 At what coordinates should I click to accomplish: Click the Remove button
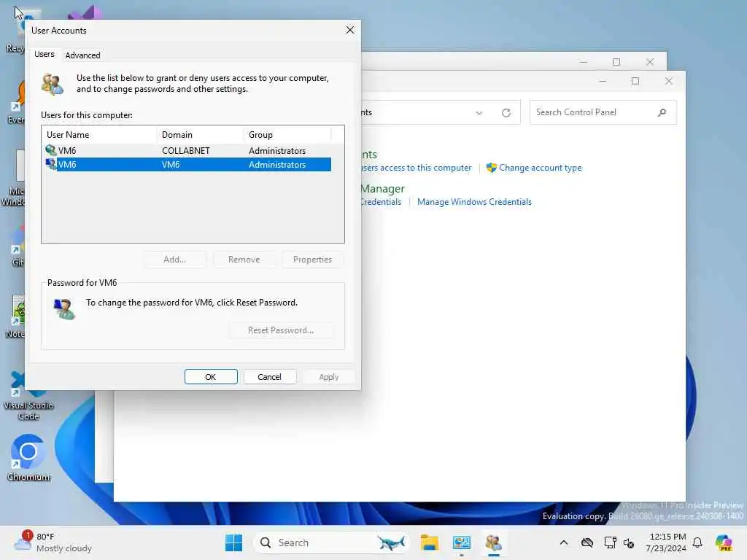click(244, 260)
